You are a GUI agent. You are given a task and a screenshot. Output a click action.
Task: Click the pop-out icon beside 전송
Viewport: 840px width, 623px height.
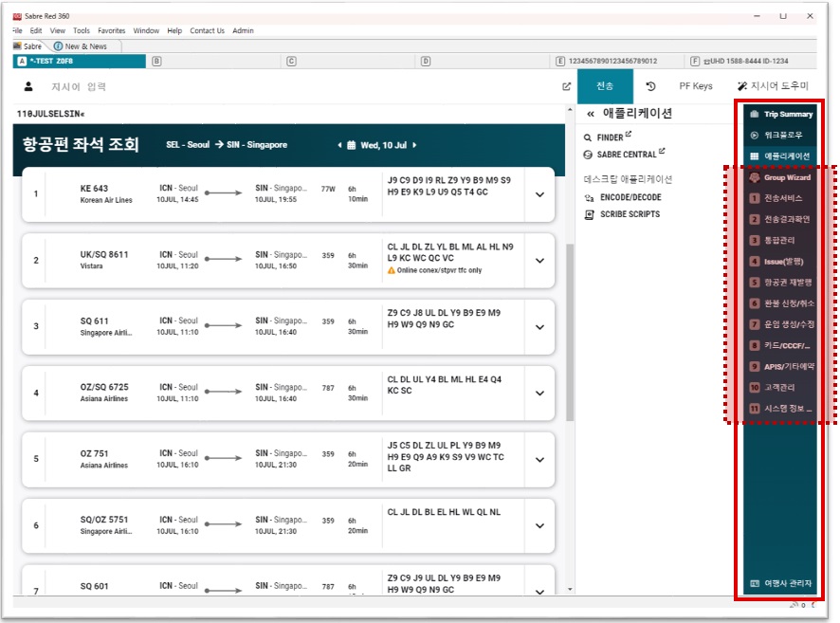coord(566,86)
